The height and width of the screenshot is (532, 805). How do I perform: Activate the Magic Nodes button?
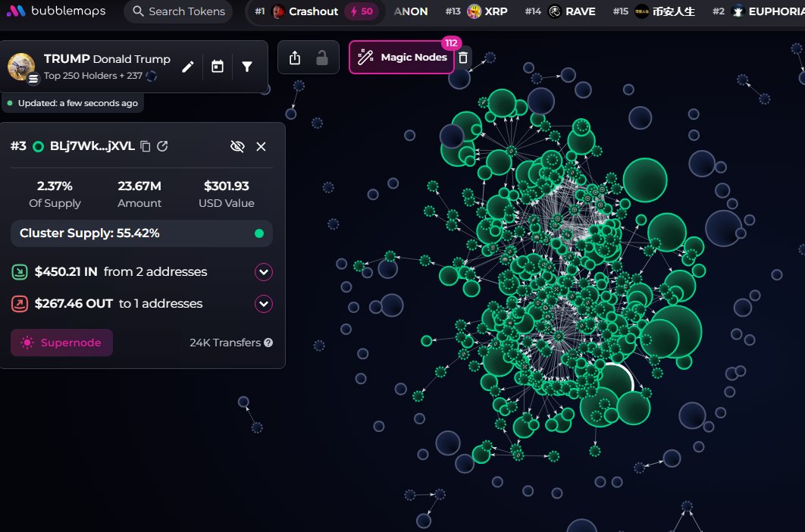[402, 58]
